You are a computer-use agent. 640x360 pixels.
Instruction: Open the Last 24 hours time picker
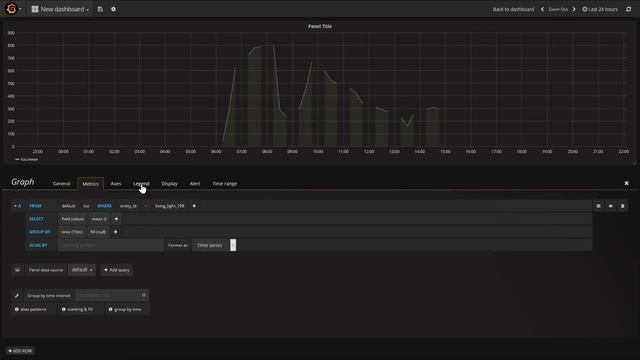coord(600,9)
